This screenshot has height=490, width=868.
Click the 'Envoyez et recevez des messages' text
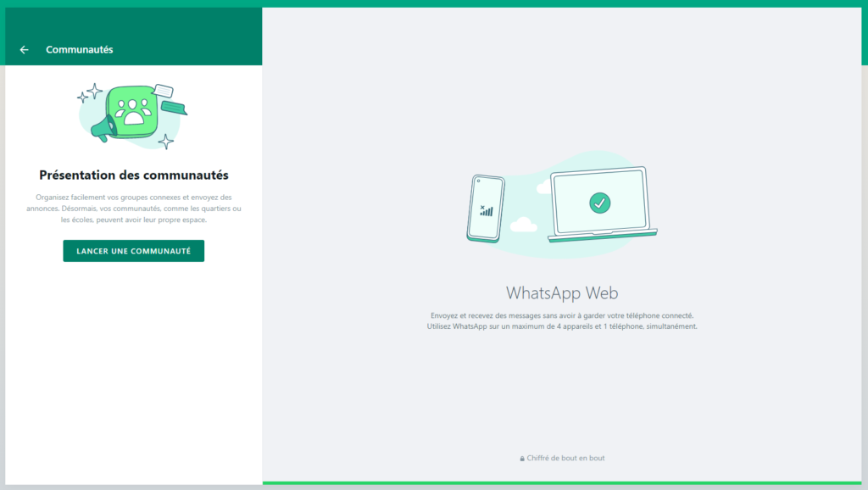click(562, 315)
